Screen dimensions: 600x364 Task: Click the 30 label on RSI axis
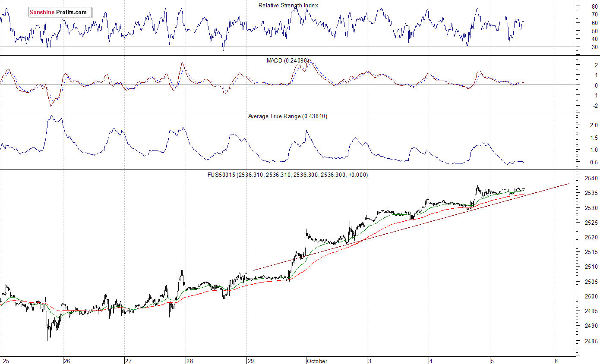coord(595,47)
